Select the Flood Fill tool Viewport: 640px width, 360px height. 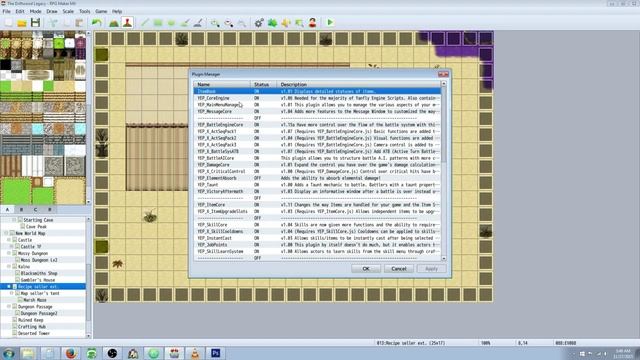pos(184,23)
